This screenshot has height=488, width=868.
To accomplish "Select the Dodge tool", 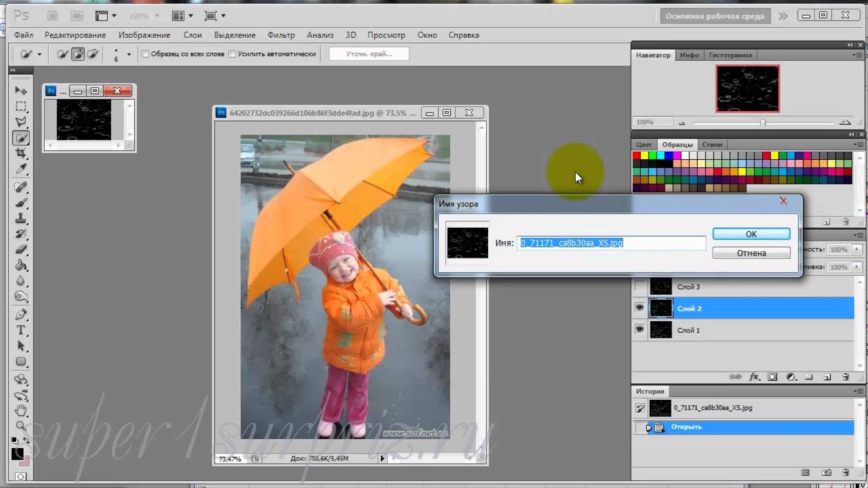I will coord(21,296).
